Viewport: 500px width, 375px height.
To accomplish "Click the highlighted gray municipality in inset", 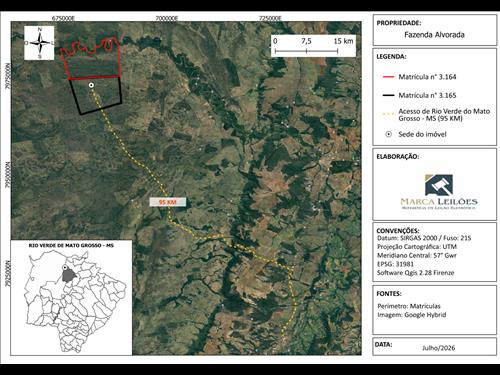I will [69, 276].
